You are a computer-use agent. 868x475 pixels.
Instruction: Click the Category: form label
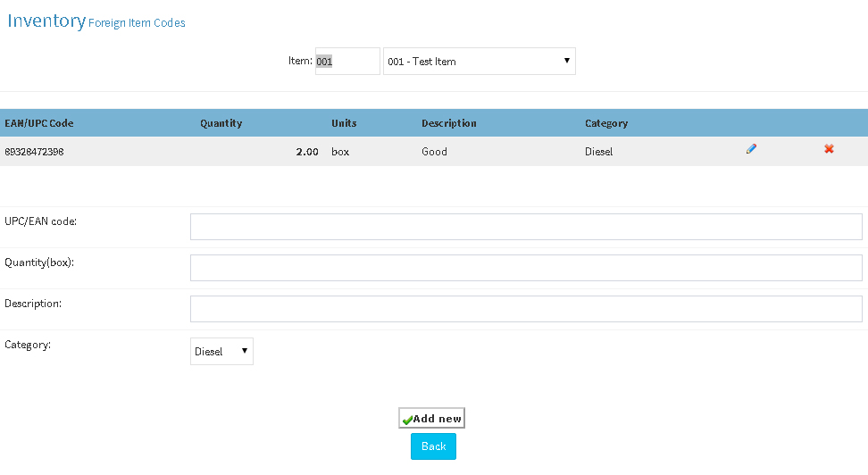click(x=28, y=345)
